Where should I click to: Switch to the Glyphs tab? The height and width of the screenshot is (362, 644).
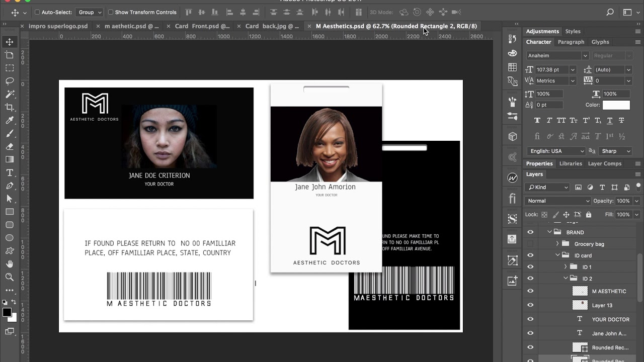coord(600,42)
